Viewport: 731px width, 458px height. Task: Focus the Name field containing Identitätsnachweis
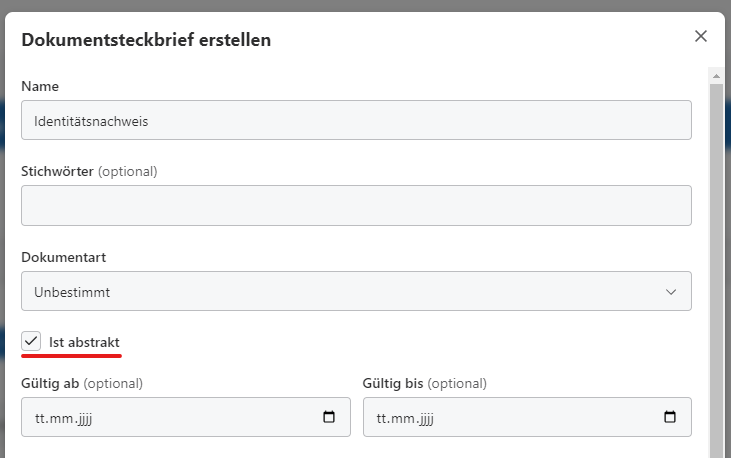pos(355,120)
